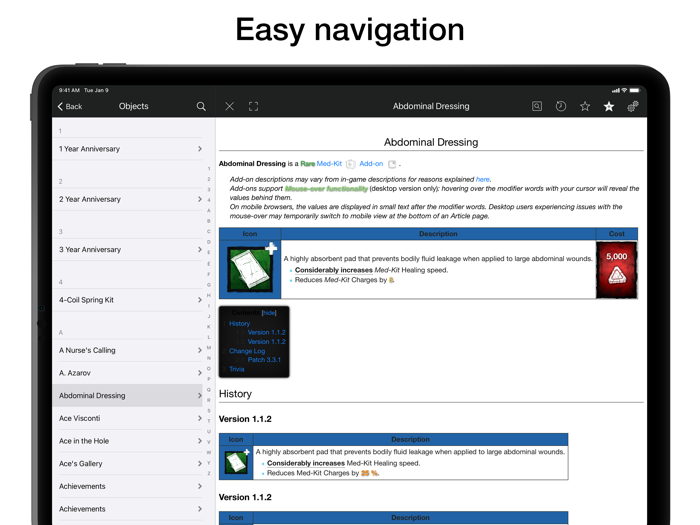
Task: Expand chevron on Abdominal Dressing row
Action: (200, 396)
